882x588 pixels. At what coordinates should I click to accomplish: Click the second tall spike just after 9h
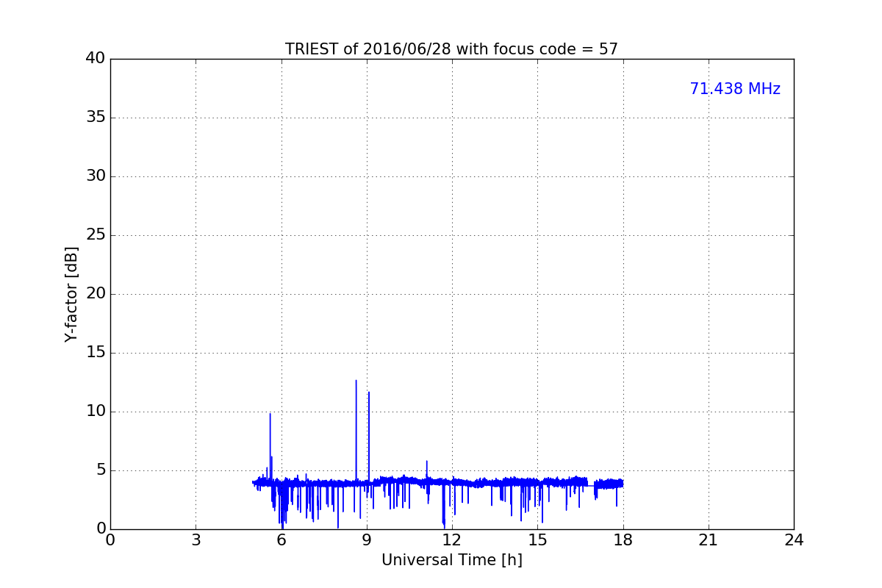point(369,392)
